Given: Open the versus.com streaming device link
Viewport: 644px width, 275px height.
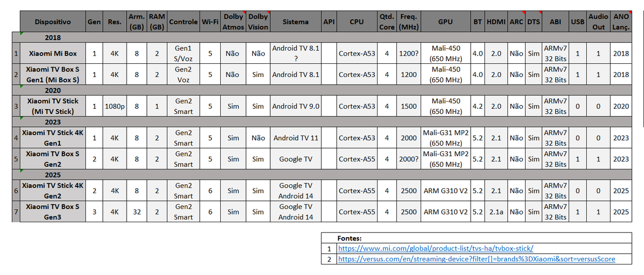Looking at the screenshot, I should pos(477,259).
